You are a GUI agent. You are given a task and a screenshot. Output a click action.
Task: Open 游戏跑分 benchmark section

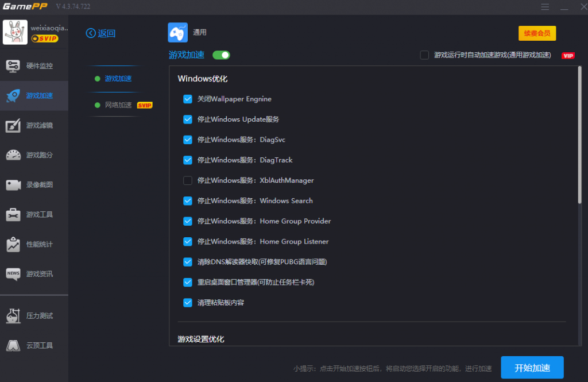(34, 155)
